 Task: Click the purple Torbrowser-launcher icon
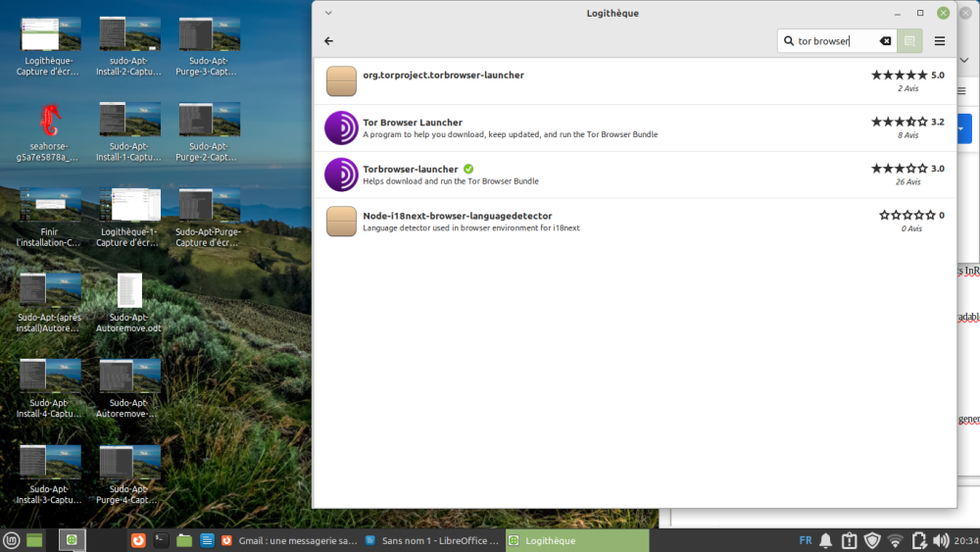341,175
